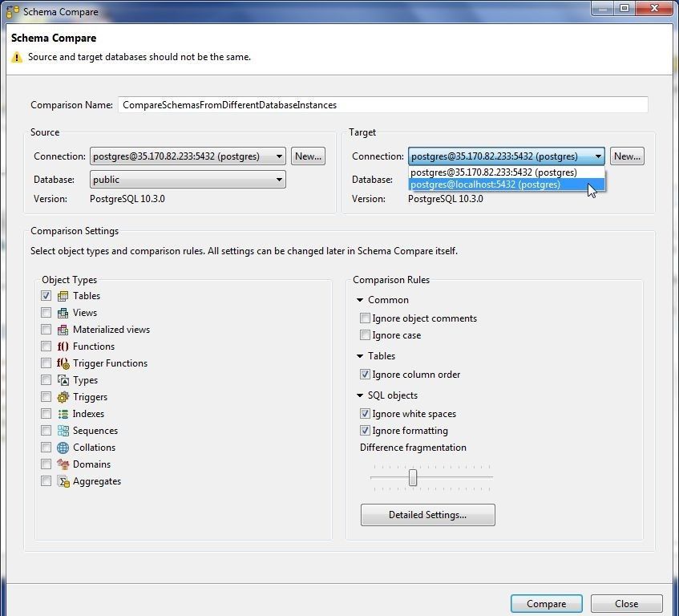Click the Sequences icon
The image size is (679, 616).
pyautogui.click(x=63, y=431)
